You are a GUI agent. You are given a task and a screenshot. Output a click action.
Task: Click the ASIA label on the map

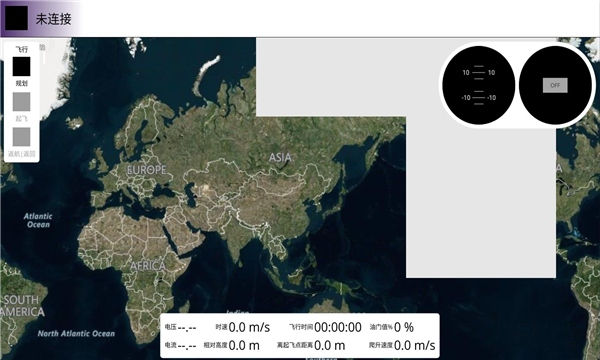[x=280, y=157]
